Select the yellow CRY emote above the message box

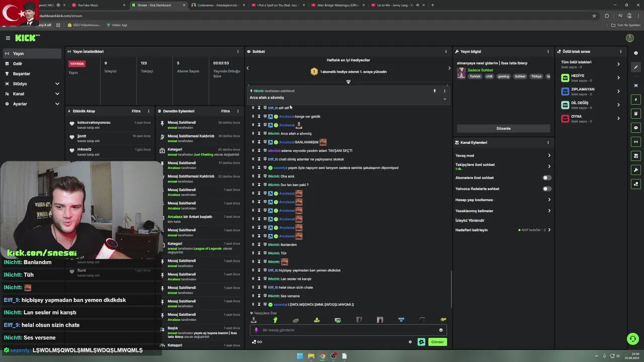click(317, 320)
